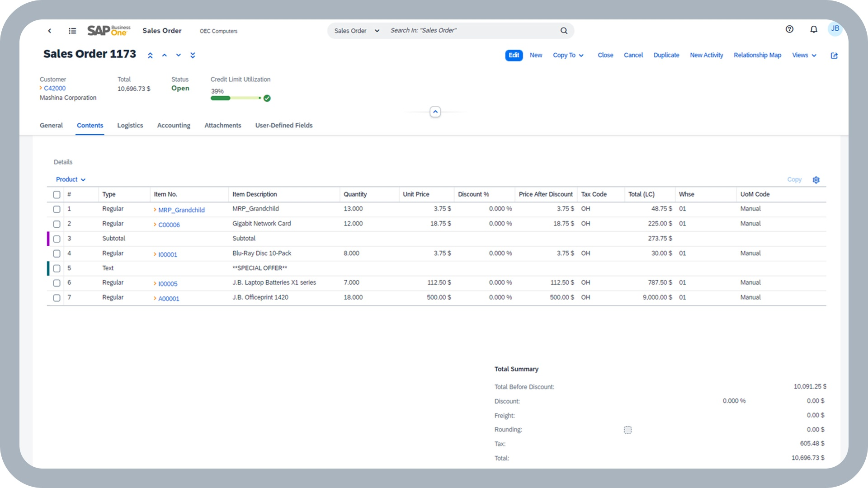Click the 605.48 $ tax value
Screen dimensions: 868x488
click(812, 443)
